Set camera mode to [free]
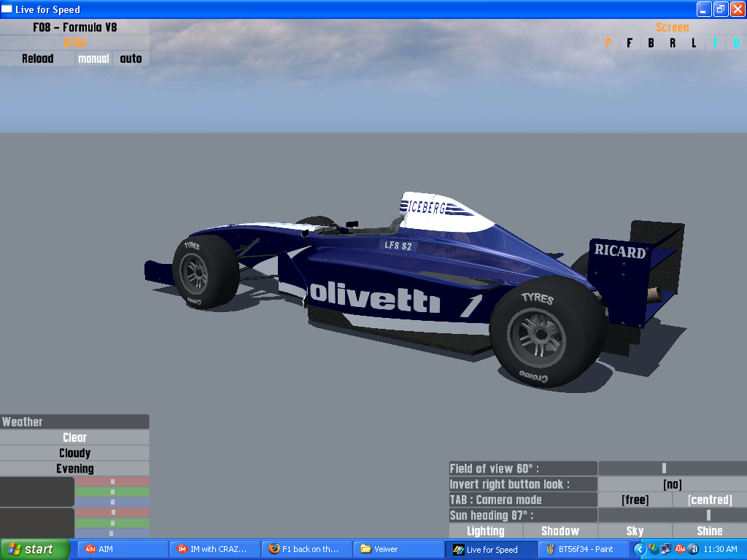The image size is (747, 560). (x=635, y=500)
